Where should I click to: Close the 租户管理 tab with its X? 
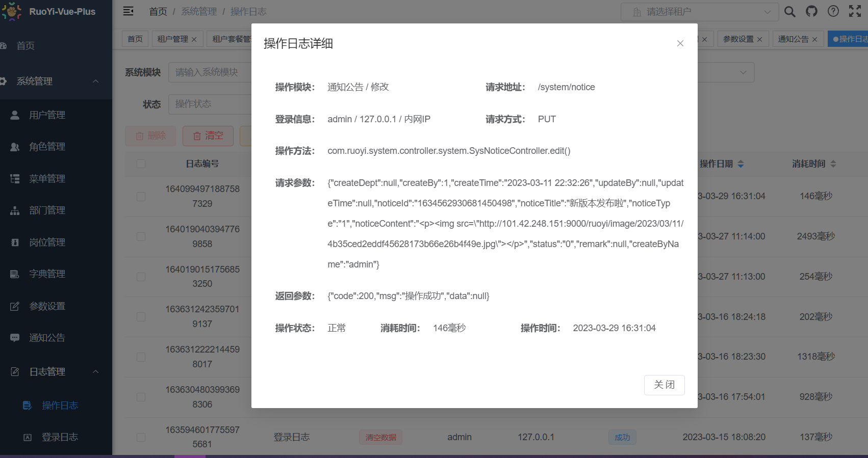pyautogui.click(x=194, y=39)
